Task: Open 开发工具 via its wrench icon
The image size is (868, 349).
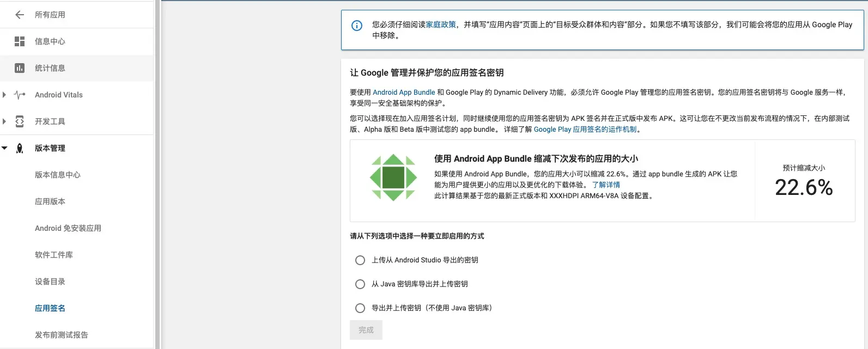Action: tap(20, 121)
